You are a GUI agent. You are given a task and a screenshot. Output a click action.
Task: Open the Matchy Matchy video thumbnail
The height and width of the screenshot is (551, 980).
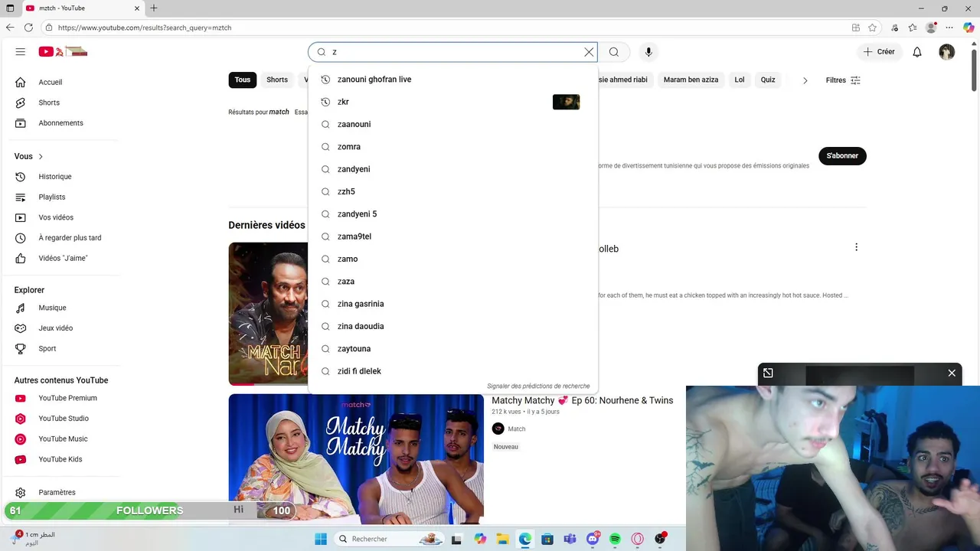tap(356, 459)
